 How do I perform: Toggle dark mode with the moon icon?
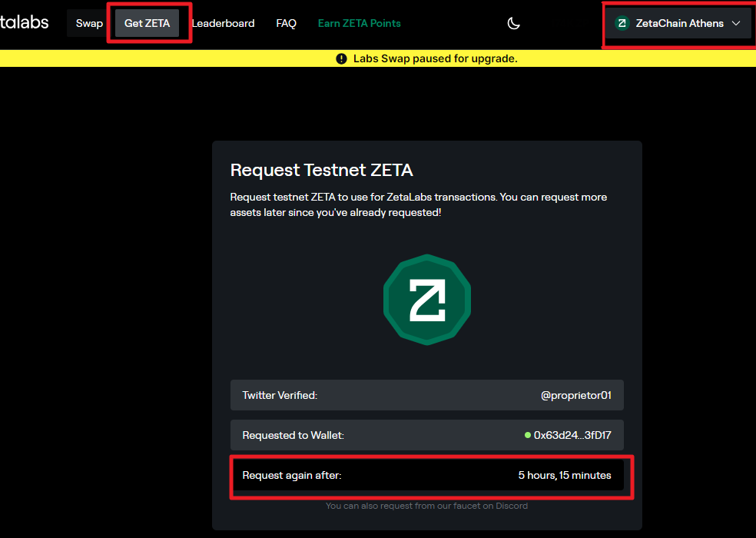coord(513,23)
